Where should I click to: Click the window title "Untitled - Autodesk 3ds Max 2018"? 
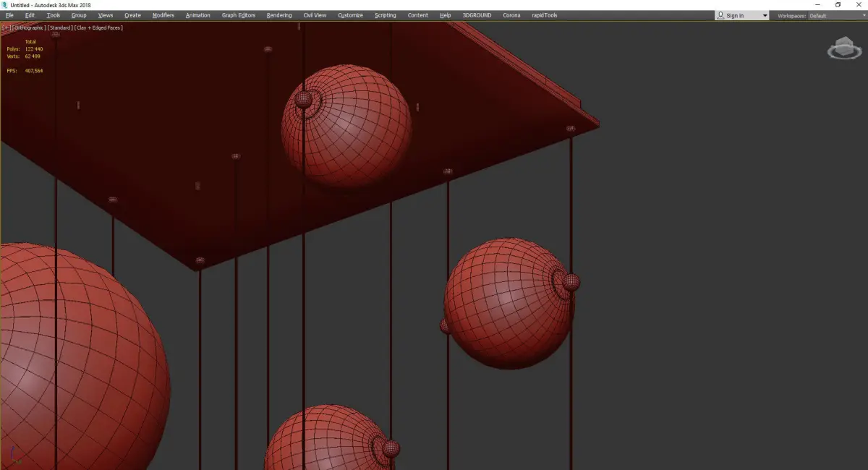click(51, 5)
